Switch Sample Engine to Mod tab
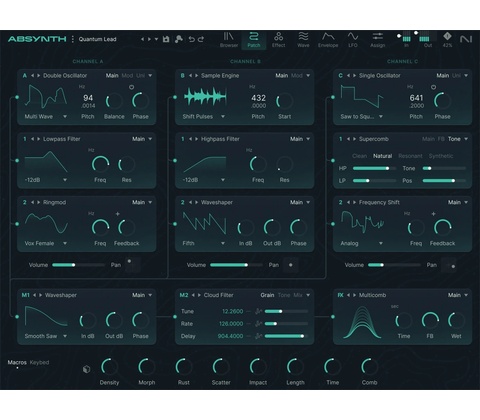The image size is (480, 420). [297, 76]
